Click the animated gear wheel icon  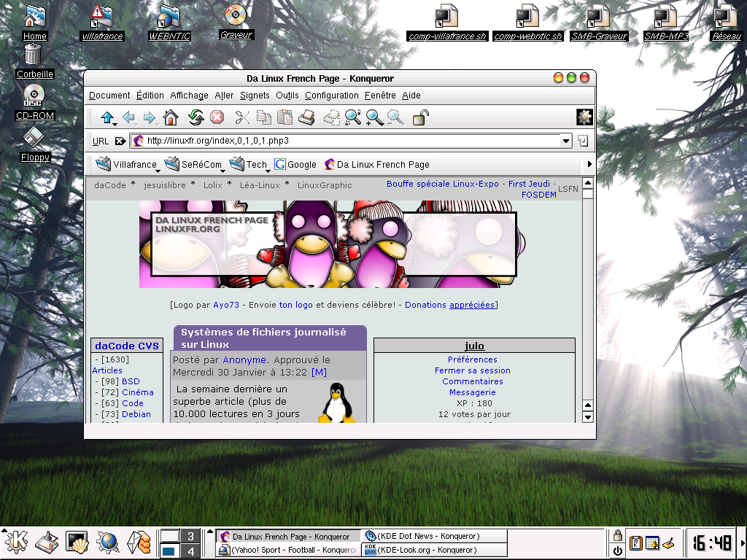click(584, 117)
